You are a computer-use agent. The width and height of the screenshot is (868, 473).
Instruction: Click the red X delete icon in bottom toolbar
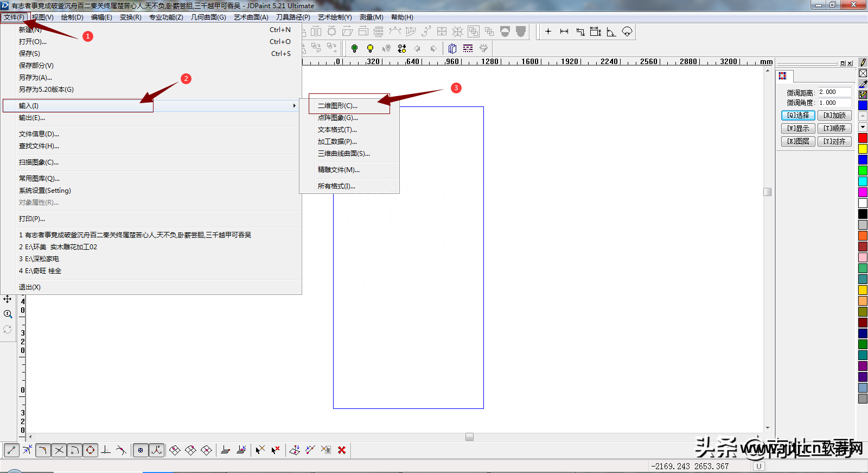pos(342,450)
